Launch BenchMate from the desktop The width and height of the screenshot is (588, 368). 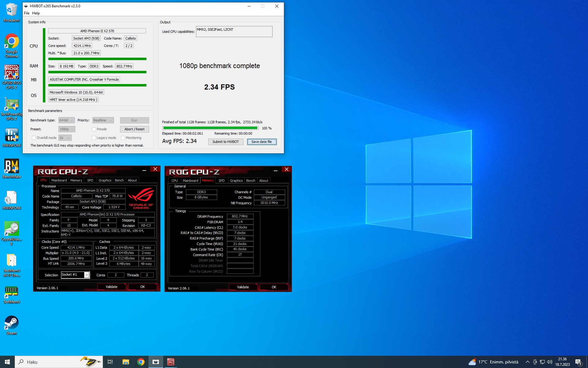click(x=11, y=169)
